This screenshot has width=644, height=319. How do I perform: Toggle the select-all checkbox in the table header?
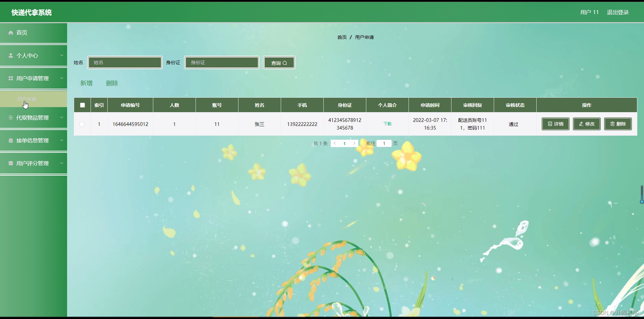[x=82, y=105]
